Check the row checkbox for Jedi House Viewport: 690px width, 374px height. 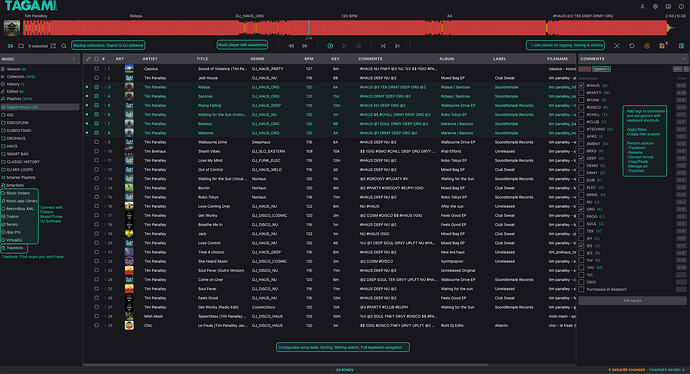[x=96, y=78]
